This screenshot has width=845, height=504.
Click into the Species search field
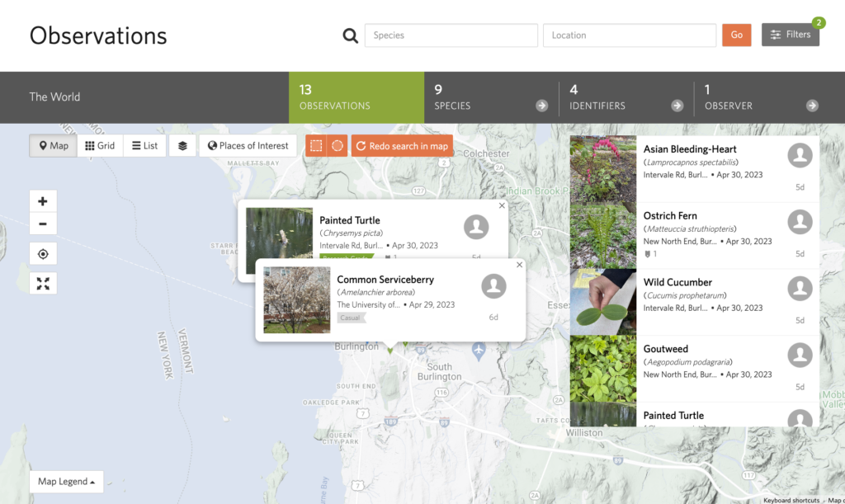tap(451, 35)
